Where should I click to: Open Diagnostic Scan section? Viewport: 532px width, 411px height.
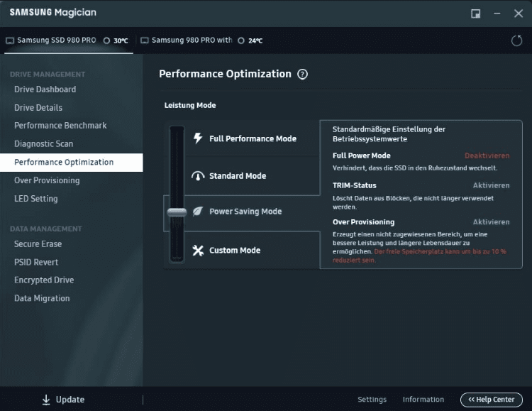point(44,144)
